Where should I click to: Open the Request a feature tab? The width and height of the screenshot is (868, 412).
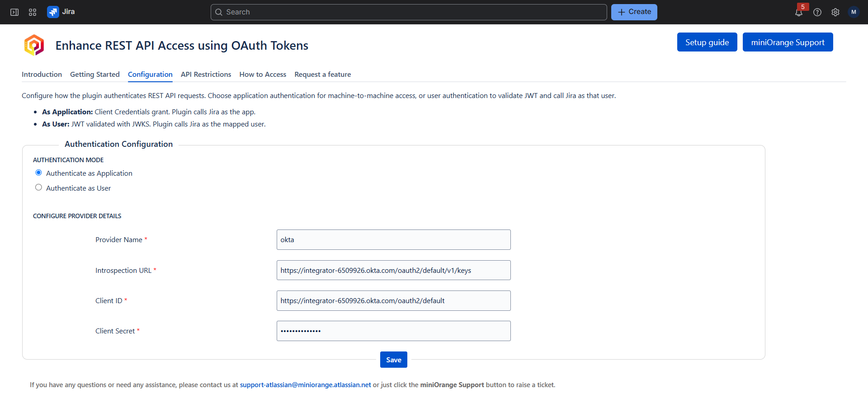tap(323, 75)
